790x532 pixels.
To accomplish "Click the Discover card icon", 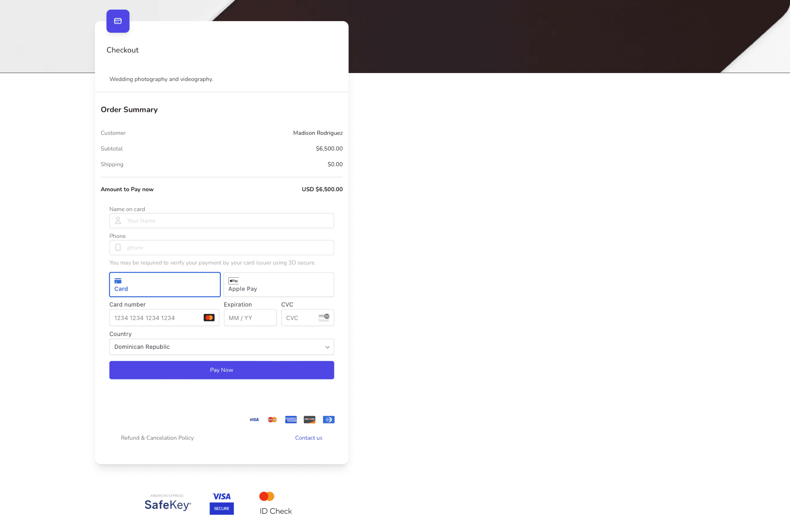I will click(x=310, y=420).
